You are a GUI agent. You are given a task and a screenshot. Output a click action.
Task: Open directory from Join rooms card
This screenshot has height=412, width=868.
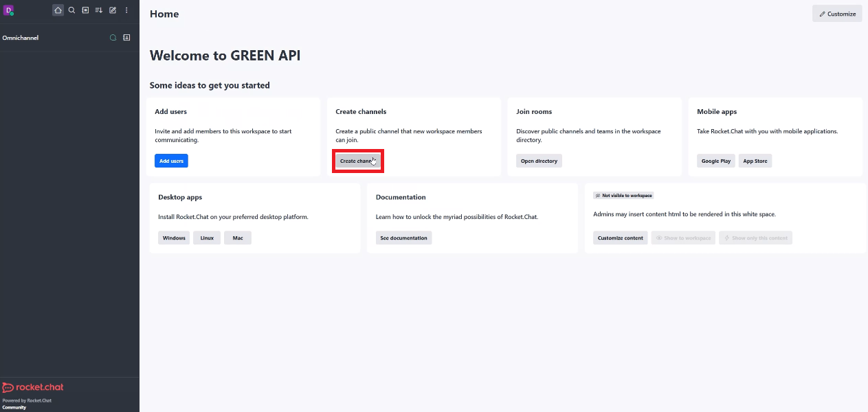(x=539, y=160)
